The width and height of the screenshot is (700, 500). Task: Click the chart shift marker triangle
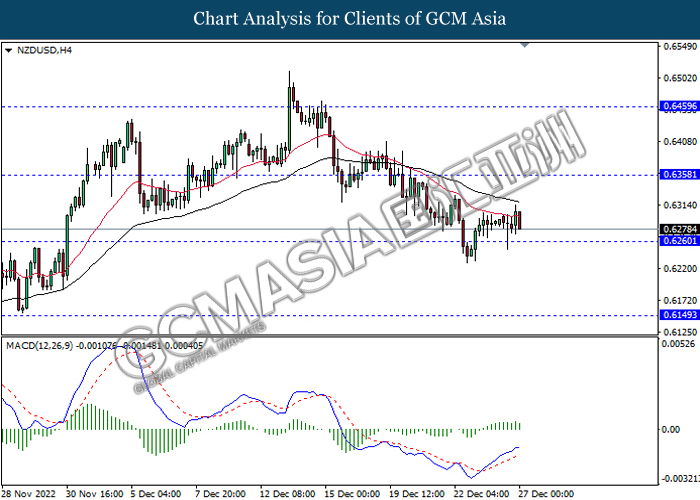pyautogui.click(x=525, y=45)
